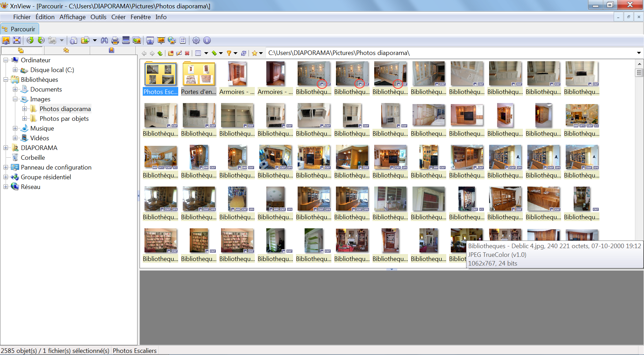644x355 pixels.
Task: Collapse the Bibliothèques tree node
Action: click(6, 80)
